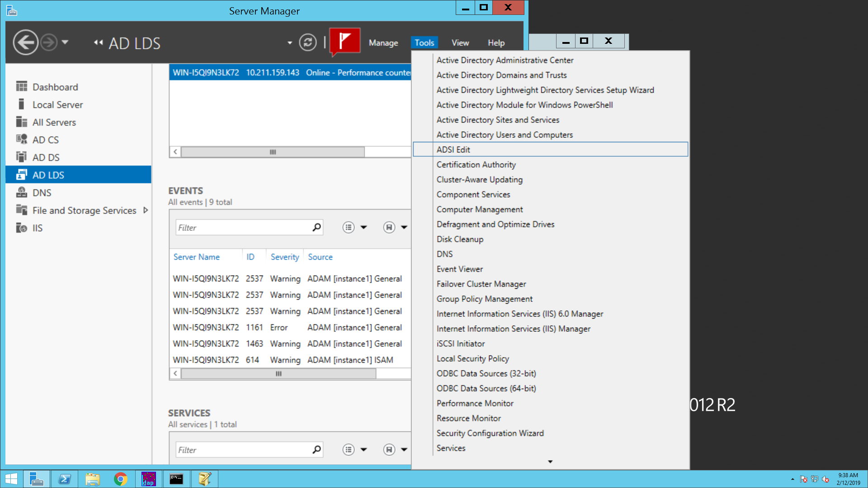Select ADSI Edit from Tools menu
This screenshot has width=868, height=488.
click(x=453, y=150)
